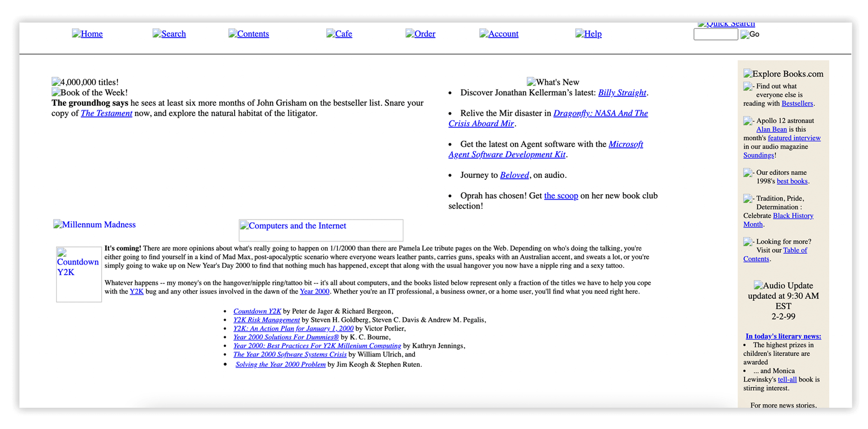Open the Soundings audio magazine link
The width and height of the screenshot is (868, 429).
(759, 155)
